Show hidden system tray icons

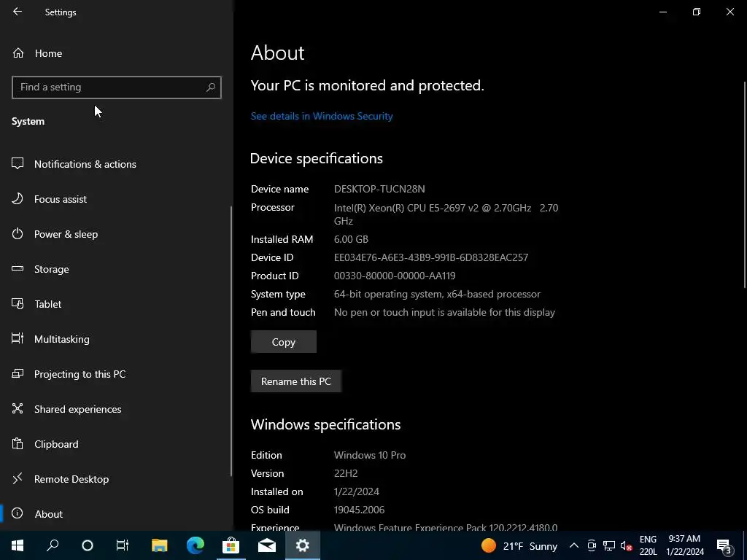tap(574, 545)
